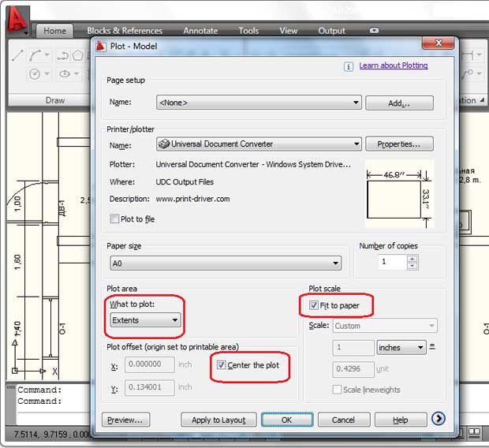The width and height of the screenshot is (489, 448).
Task: Select the Arc tool in Draw panel
Action: 35,55
